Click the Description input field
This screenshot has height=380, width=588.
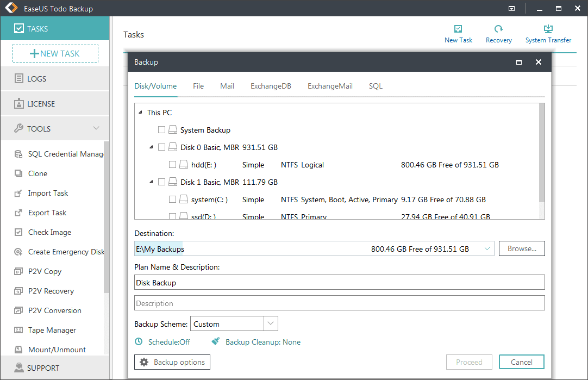(x=339, y=302)
